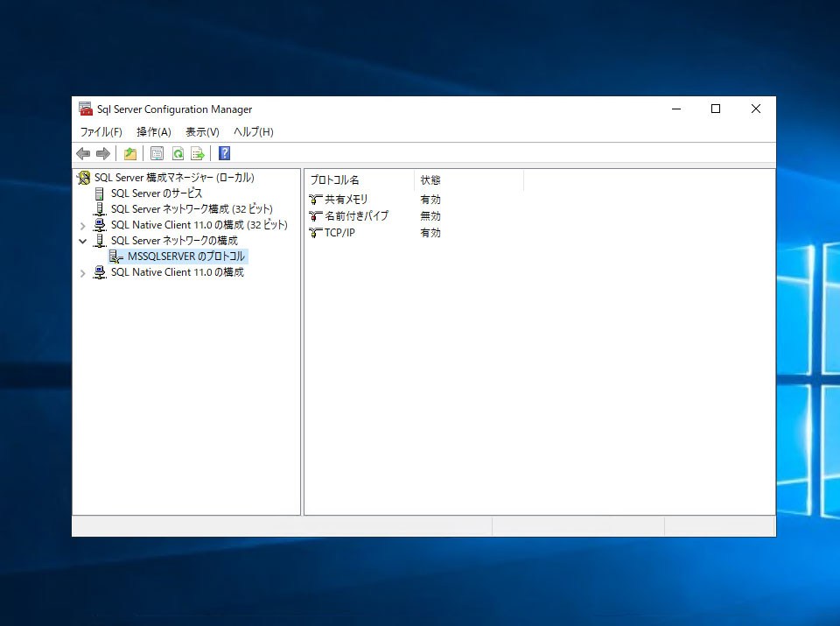Click the SQL Server ネットワークの構成 node icon
840x626 pixels.
point(100,241)
